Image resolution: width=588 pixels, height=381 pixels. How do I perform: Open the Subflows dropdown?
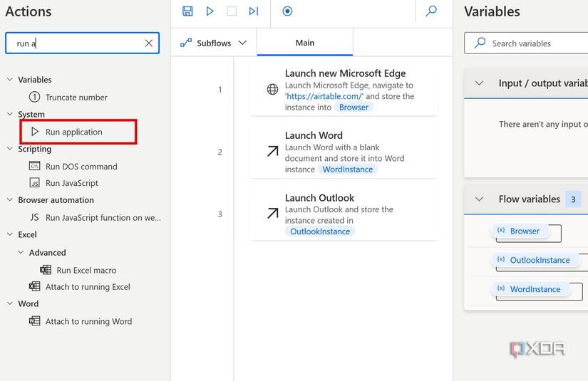pos(213,43)
